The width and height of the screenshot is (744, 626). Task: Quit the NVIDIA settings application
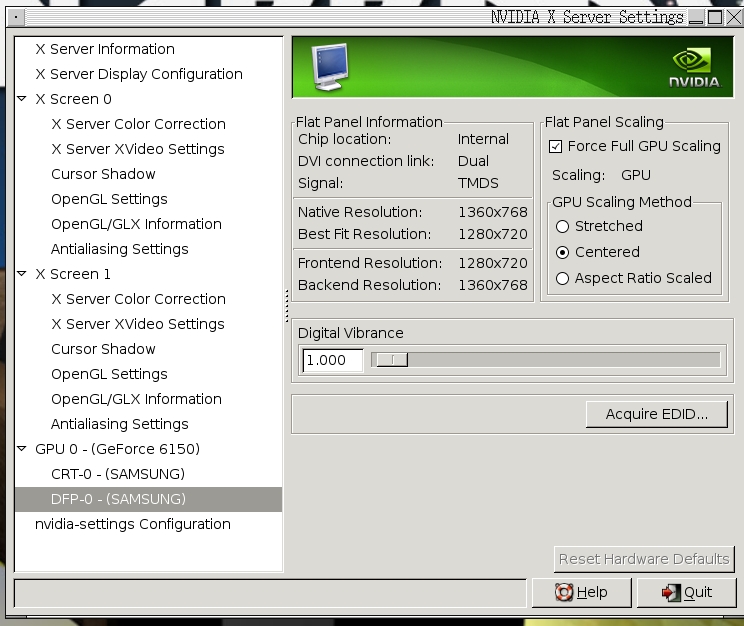686,592
